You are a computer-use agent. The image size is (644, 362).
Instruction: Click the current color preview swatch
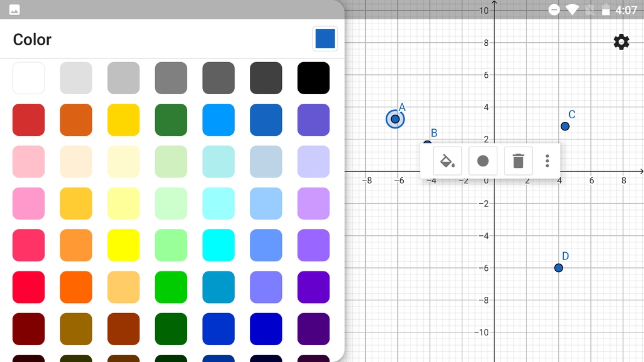tap(325, 39)
